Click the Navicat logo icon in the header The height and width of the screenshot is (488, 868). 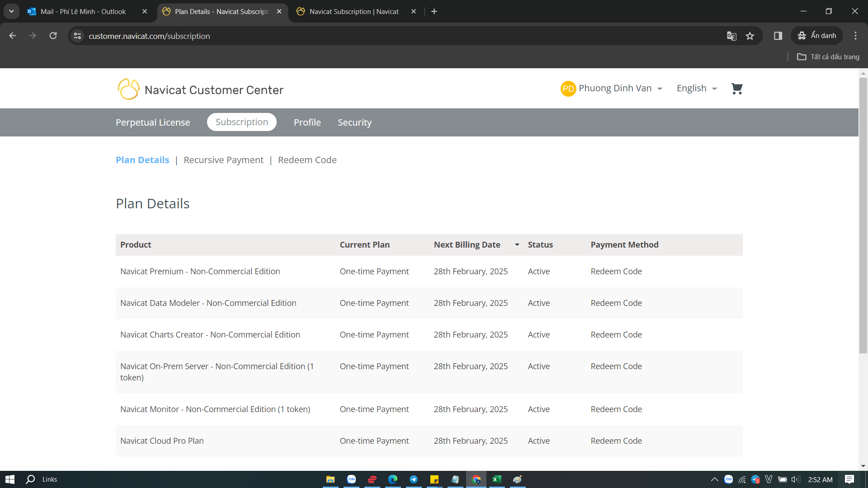tap(128, 89)
